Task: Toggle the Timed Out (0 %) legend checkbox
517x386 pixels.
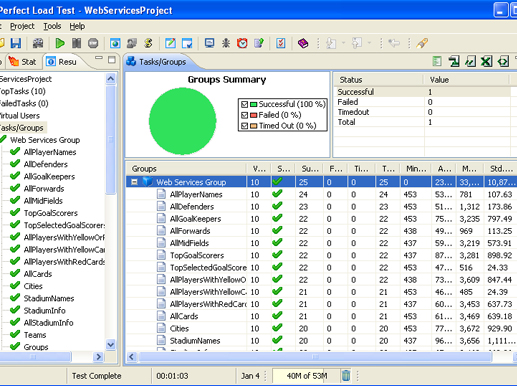Action: (244, 126)
